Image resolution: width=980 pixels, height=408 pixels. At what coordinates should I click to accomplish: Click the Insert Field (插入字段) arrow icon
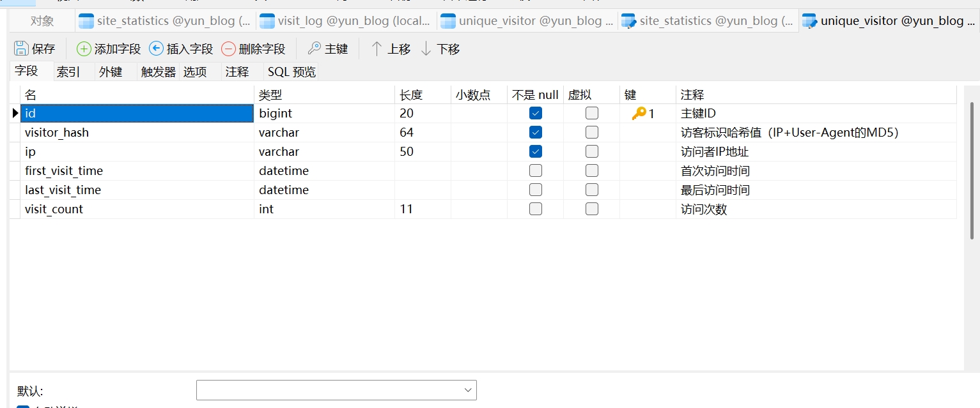coord(156,49)
